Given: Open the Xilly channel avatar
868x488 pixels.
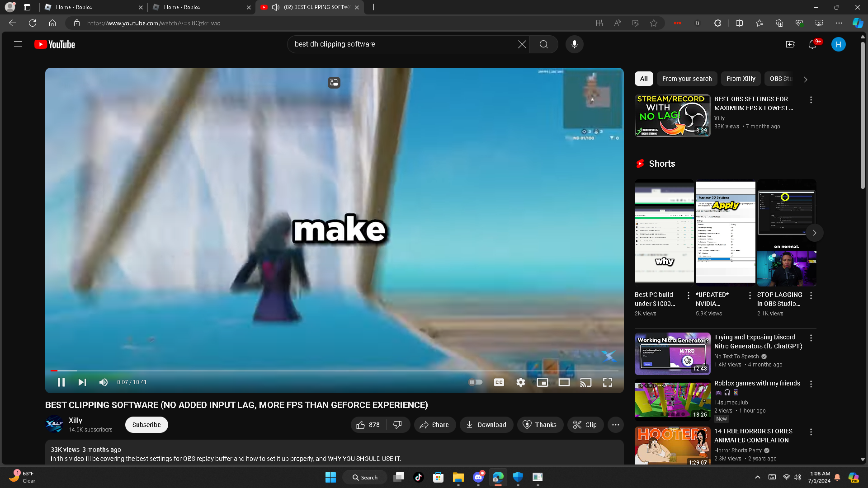Looking at the screenshot, I should 54,424.
